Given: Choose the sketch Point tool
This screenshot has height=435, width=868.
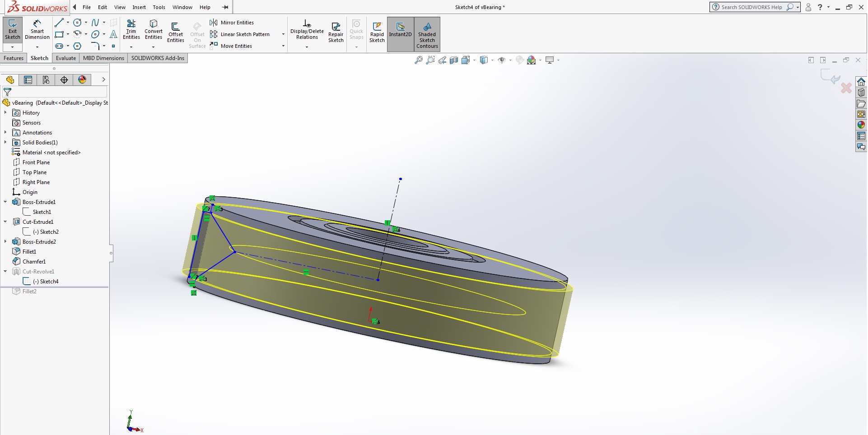Looking at the screenshot, I should pos(113,46).
